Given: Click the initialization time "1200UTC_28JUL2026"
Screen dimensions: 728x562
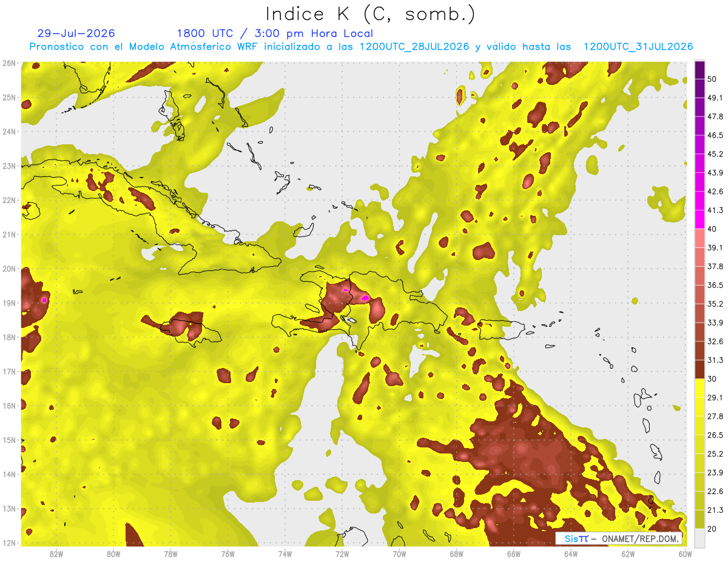Looking at the screenshot, I should [x=414, y=47].
